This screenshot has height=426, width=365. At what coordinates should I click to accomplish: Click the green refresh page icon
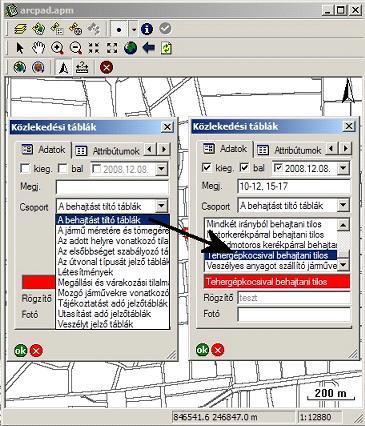(x=166, y=48)
